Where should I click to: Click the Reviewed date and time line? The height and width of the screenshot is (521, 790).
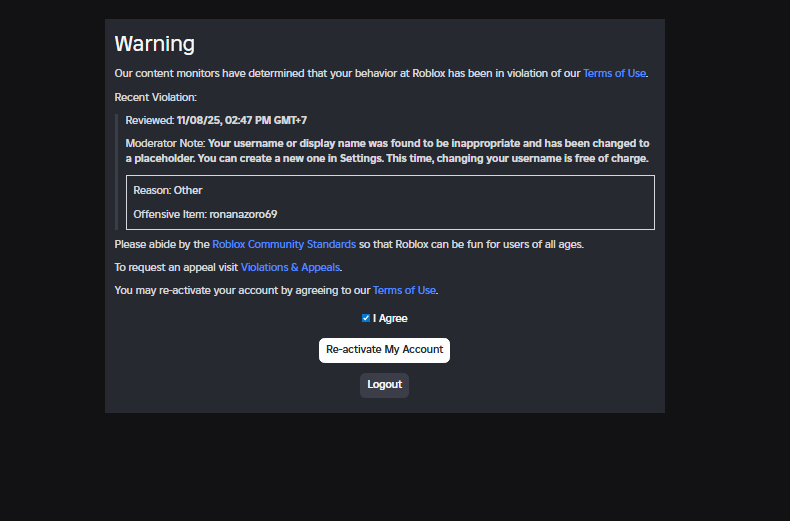(215, 120)
